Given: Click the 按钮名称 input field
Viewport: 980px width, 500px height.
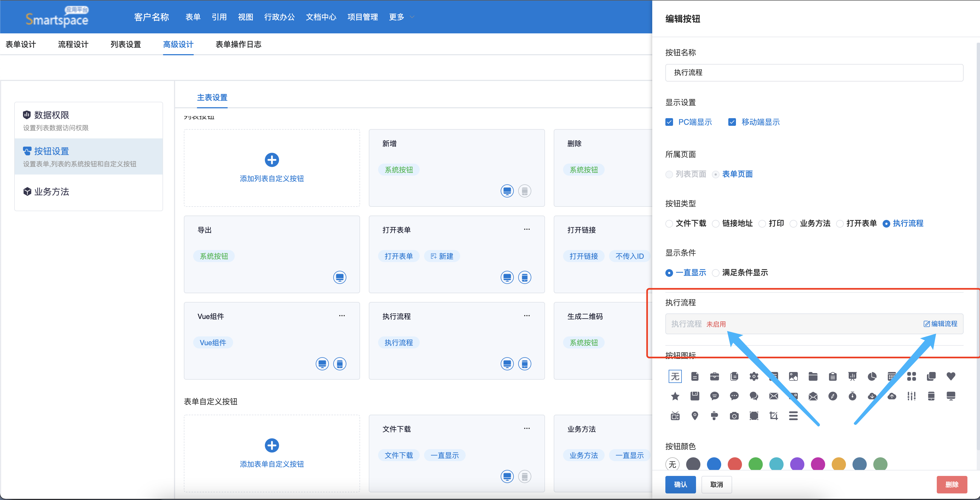Looking at the screenshot, I should coord(814,73).
